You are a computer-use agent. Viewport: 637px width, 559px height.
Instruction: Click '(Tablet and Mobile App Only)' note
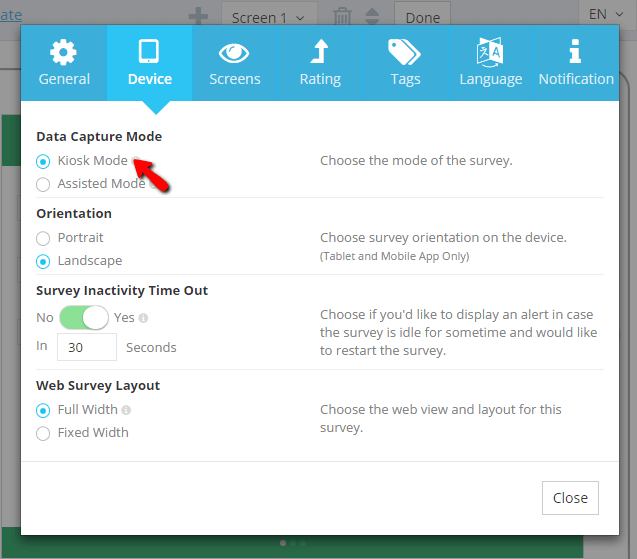(x=394, y=256)
